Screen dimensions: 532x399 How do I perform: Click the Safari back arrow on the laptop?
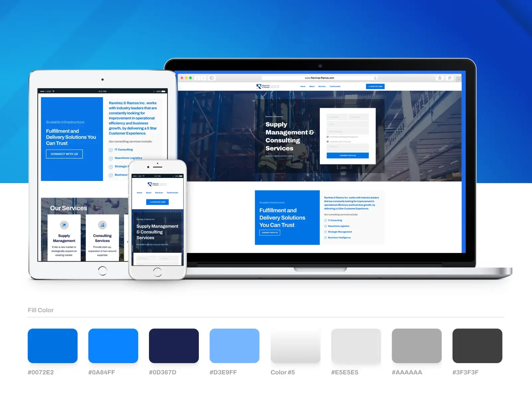(x=198, y=78)
